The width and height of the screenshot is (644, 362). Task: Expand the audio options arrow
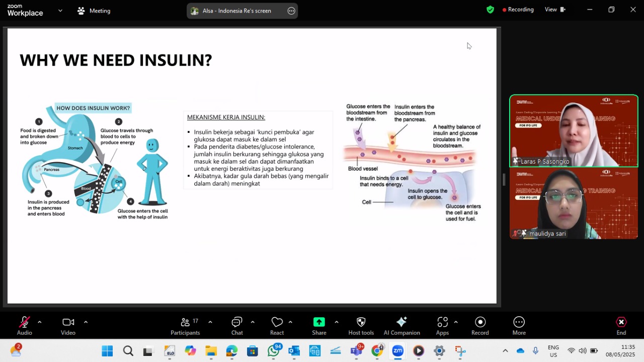[40, 322]
